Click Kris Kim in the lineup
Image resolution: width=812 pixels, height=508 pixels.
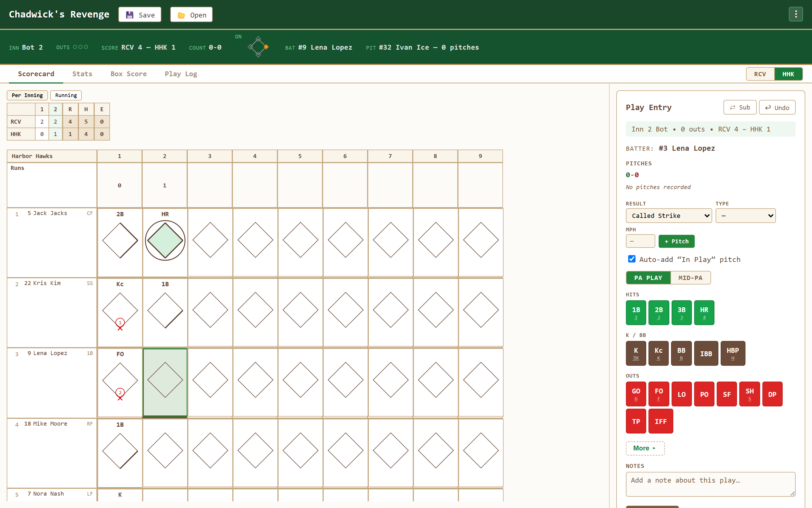click(x=47, y=283)
